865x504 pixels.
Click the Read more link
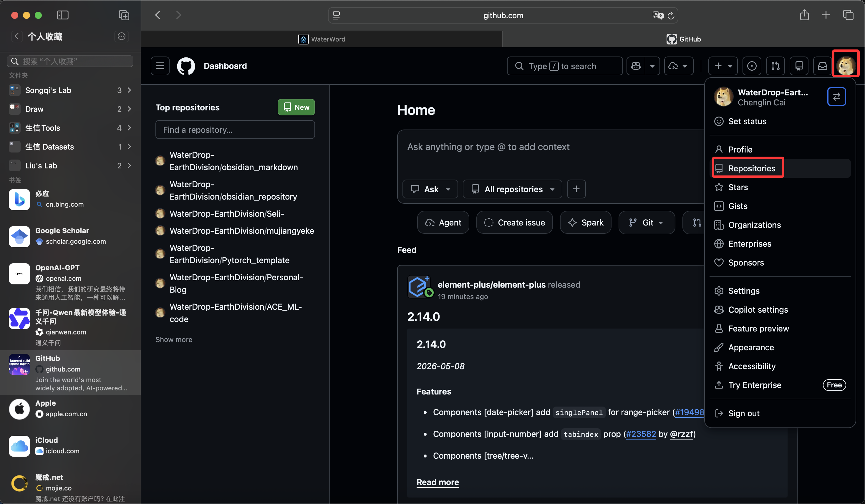[438, 482]
